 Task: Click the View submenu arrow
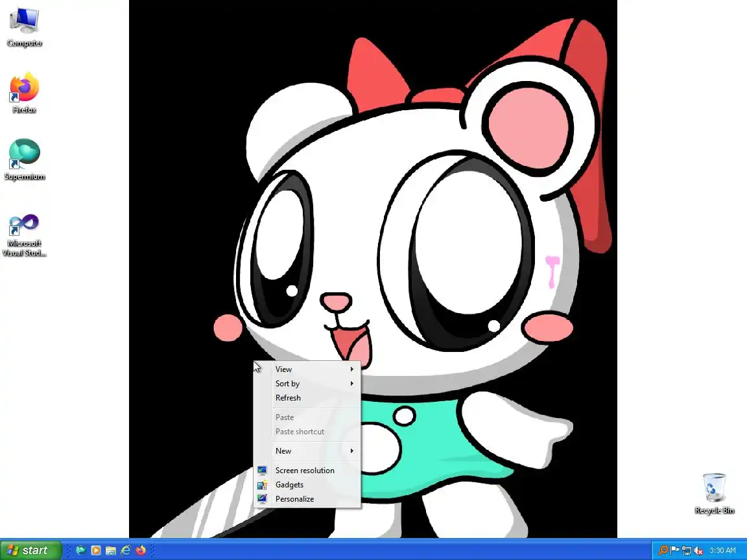[352, 369]
